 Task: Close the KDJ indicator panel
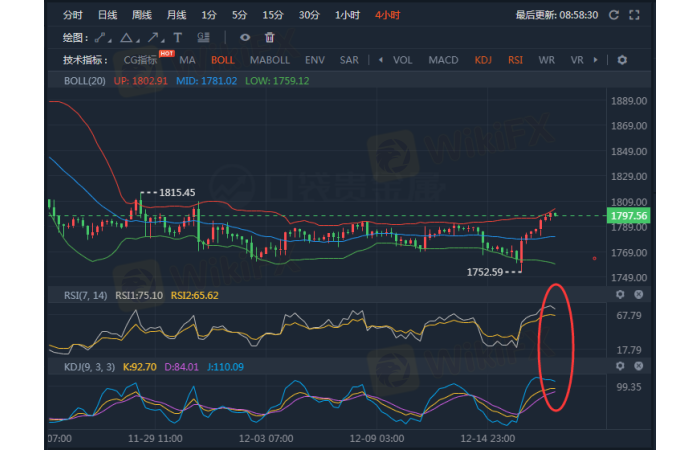[638, 367]
